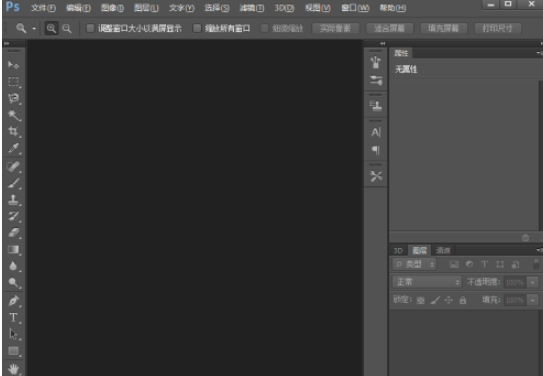The image size is (543, 376).
Task: Toggle the 缩放所有窗口 checkbox
Action: [x=197, y=28]
